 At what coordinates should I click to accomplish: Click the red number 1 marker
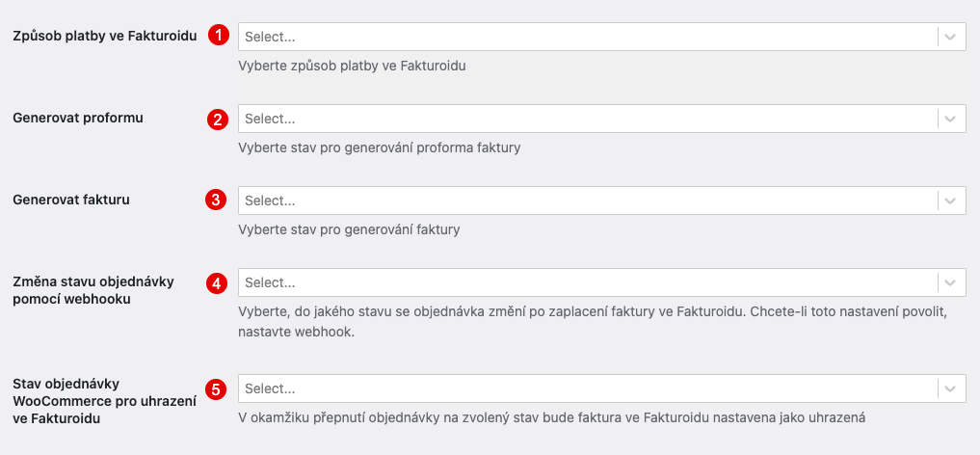[218, 36]
